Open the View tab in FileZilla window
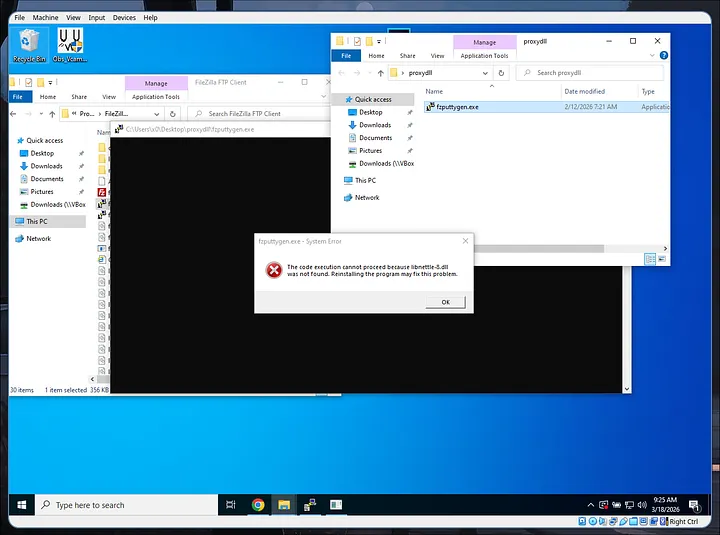 [109, 97]
